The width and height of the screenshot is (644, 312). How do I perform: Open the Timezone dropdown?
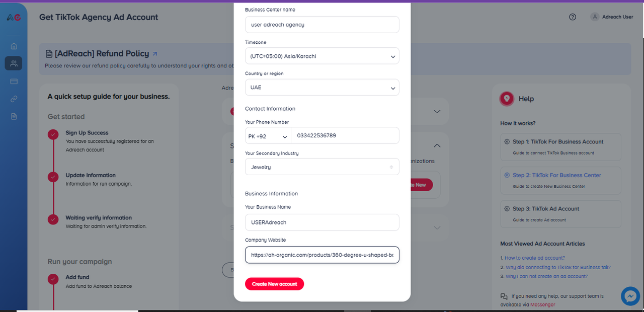tap(322, 56)
